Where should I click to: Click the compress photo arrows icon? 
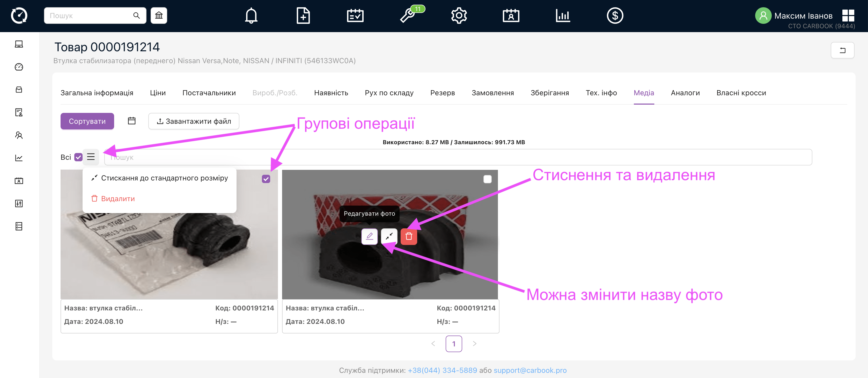(x=389, y=236)
